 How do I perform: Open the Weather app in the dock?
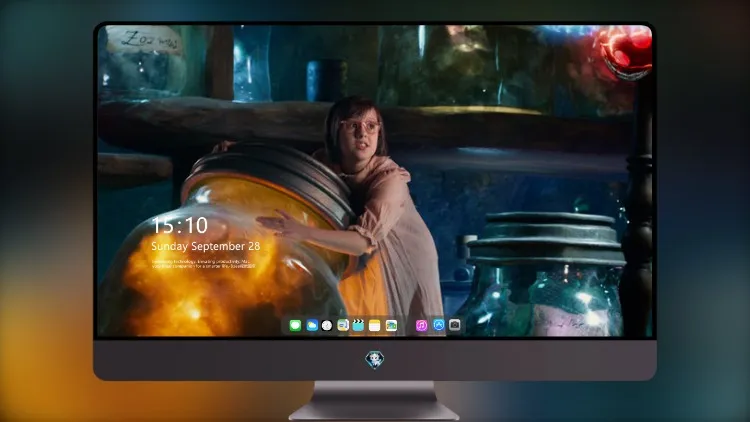(312, 326)
